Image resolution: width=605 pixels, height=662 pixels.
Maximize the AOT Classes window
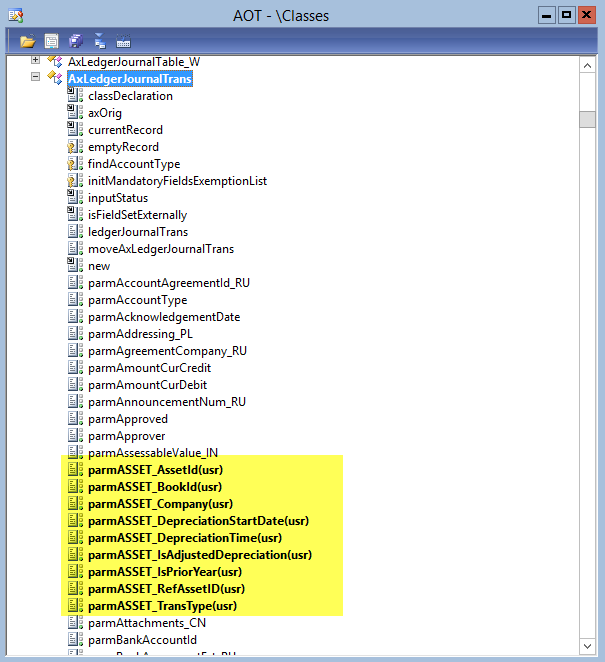click(x=566, y=15)
